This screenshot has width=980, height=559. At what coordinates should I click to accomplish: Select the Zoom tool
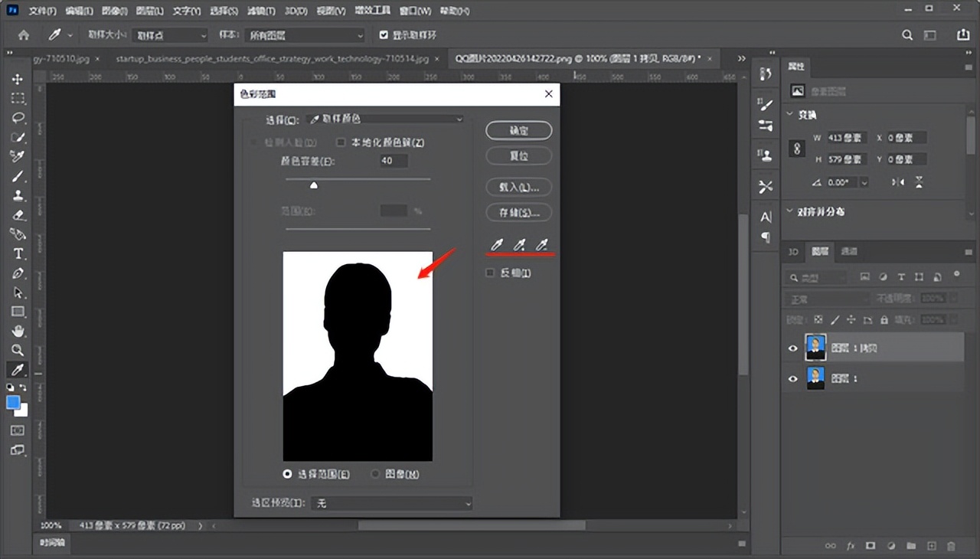tap(19, 349)
